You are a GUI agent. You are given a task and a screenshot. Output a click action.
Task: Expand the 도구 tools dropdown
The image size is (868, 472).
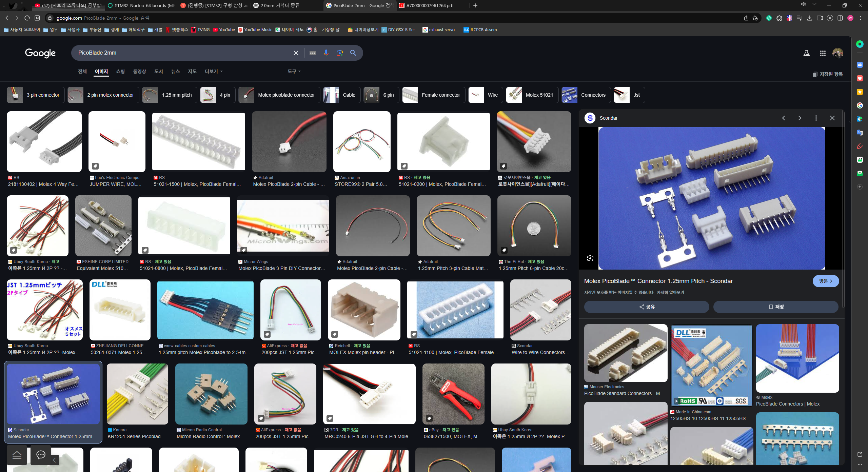click(x=294, y=72)
